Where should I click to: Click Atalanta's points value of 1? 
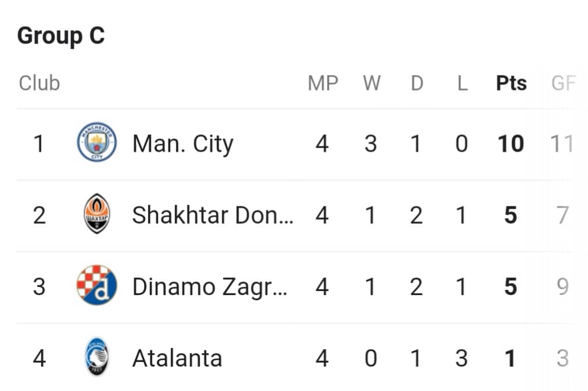click(x=510, y=358)
